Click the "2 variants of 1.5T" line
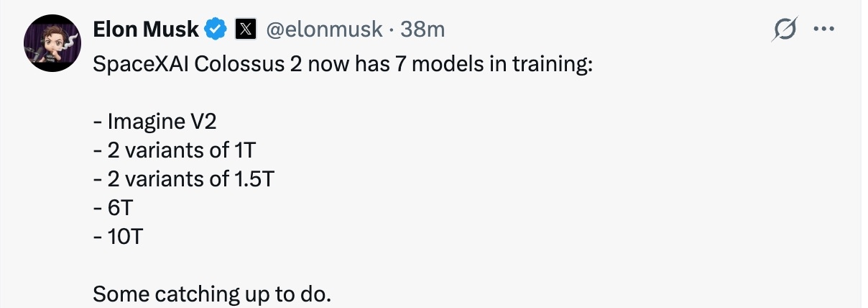The width and height of the screenshot is (868, 308). click(183, 180)
